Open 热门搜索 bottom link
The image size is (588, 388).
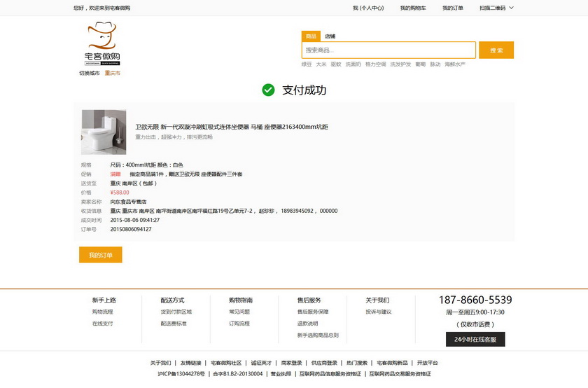tap(357, 363)
